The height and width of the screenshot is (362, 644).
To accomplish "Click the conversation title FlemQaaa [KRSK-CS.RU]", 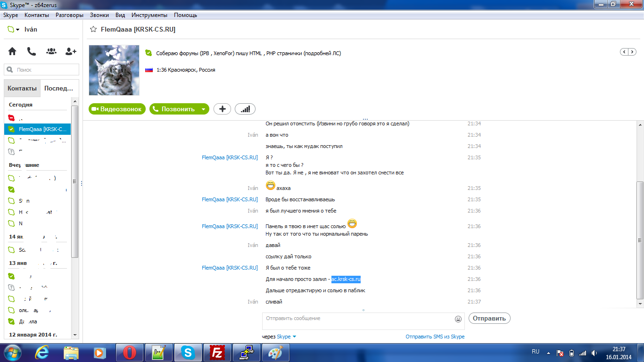I will [139, 29].
